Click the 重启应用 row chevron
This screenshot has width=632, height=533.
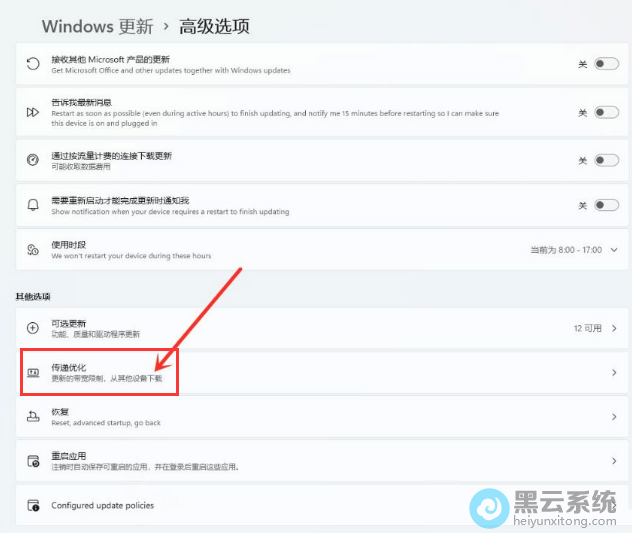tap(614, 461)
